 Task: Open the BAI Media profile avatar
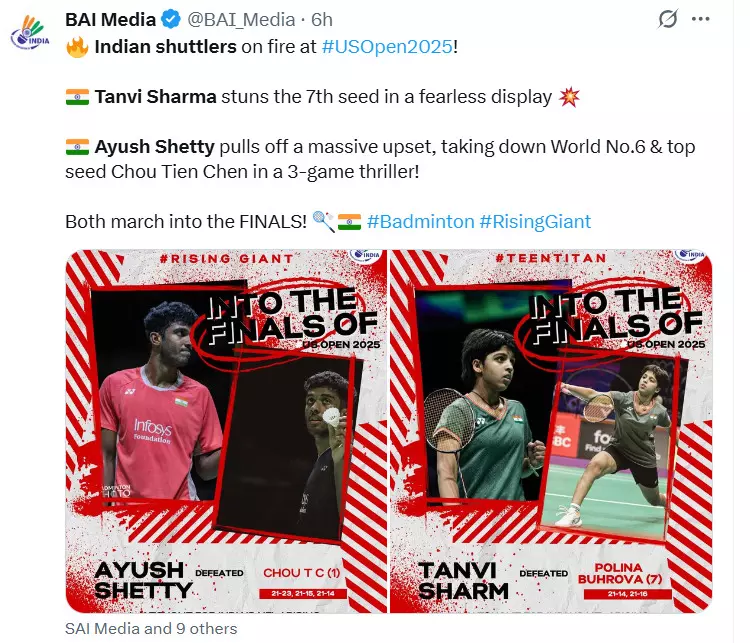tap(30, 32)
